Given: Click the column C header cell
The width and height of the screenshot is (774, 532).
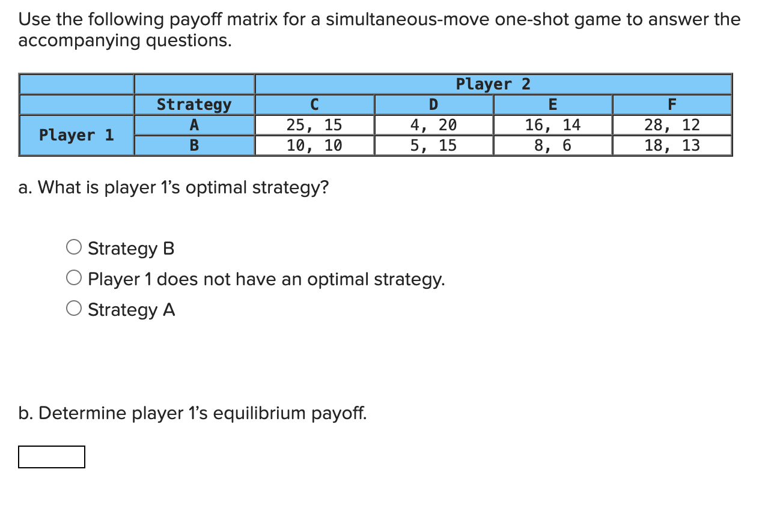Looking at the screenshot, I should point(314,104).
